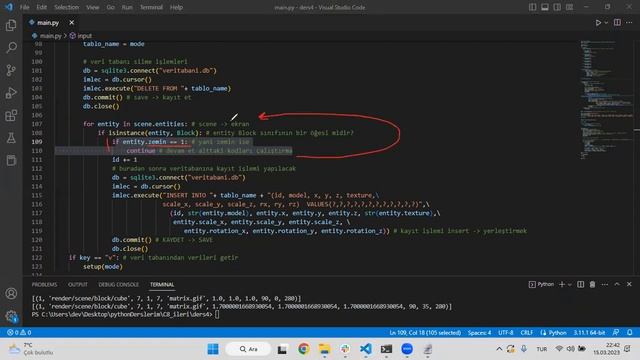Switch to the Problems panel tab

click(x=44, y=284)
